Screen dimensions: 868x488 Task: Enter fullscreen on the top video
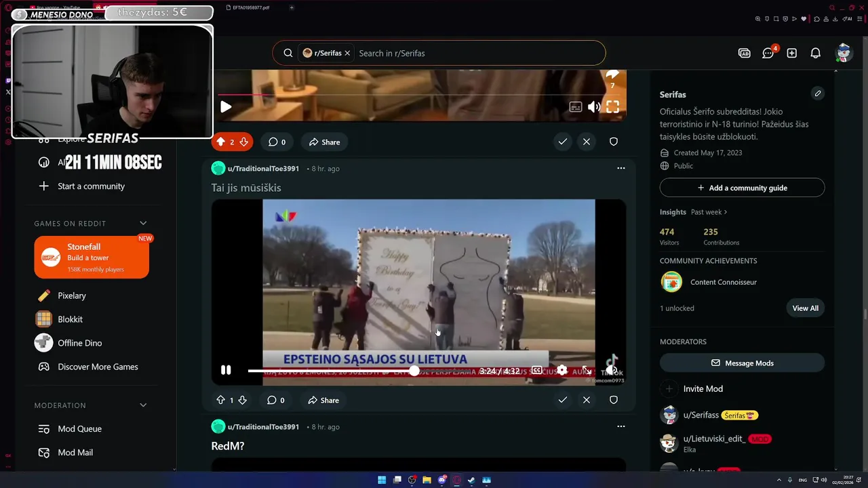coord(612,106)
